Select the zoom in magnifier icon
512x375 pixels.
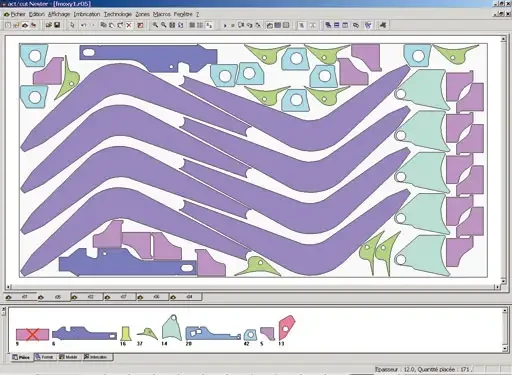pos(155,25)
